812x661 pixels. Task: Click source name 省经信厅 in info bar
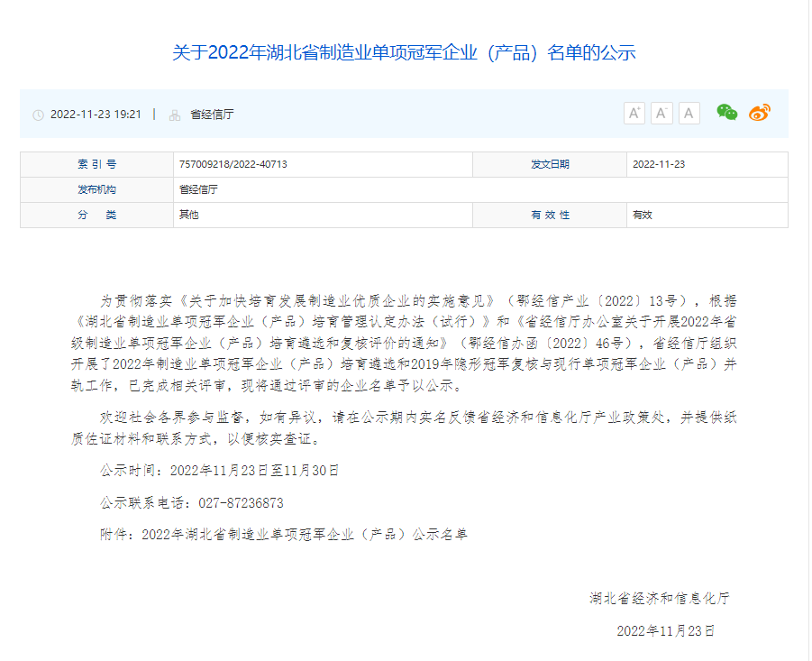[x=212, y=115]
